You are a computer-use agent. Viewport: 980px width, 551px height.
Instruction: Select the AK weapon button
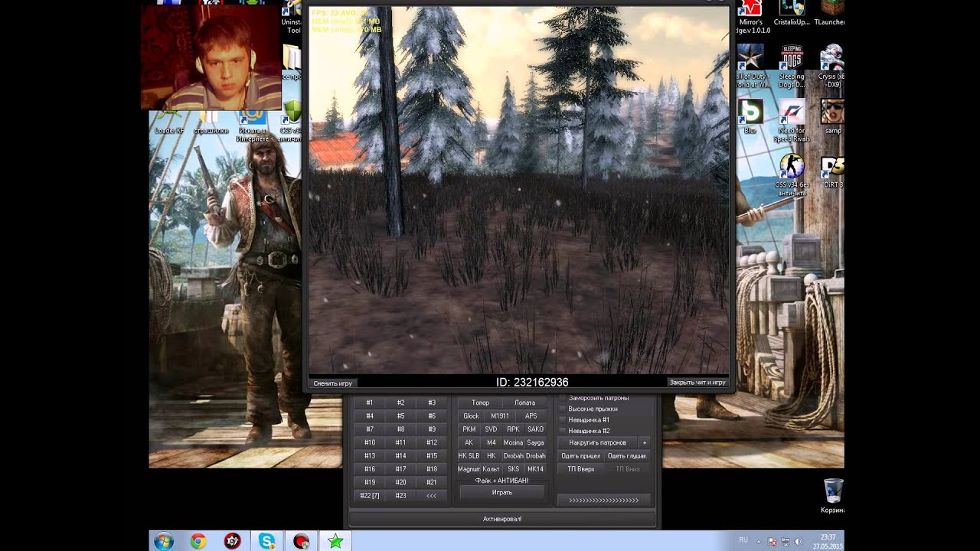coord(469,442)
